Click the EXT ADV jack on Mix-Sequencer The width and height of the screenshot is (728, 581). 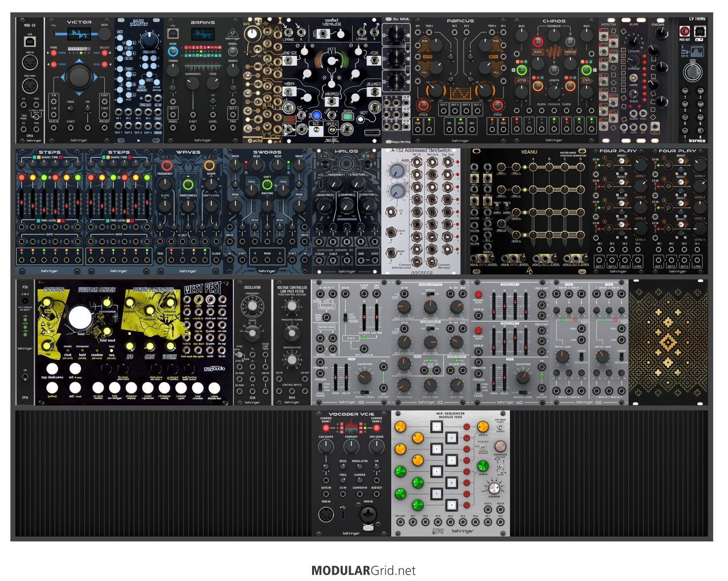400,523
